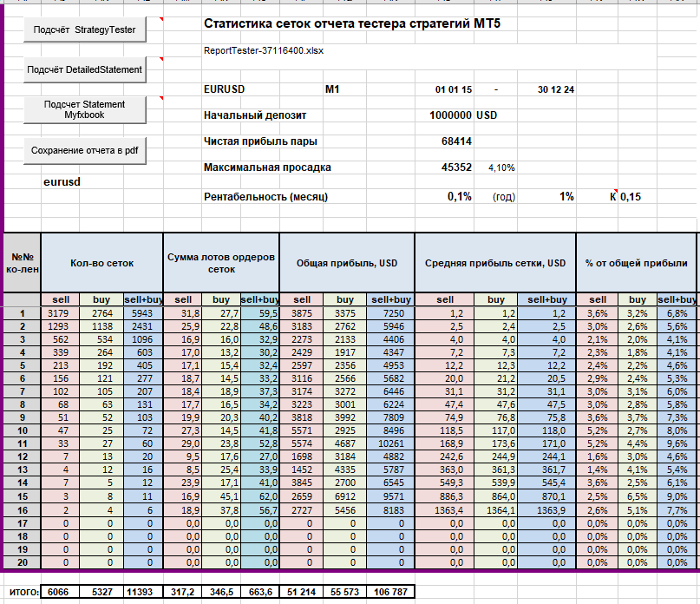Viewport: 700px width, 604px height.
Task: Select row 12 sell+buy average 244,1
Action: (x=546, y=456)
